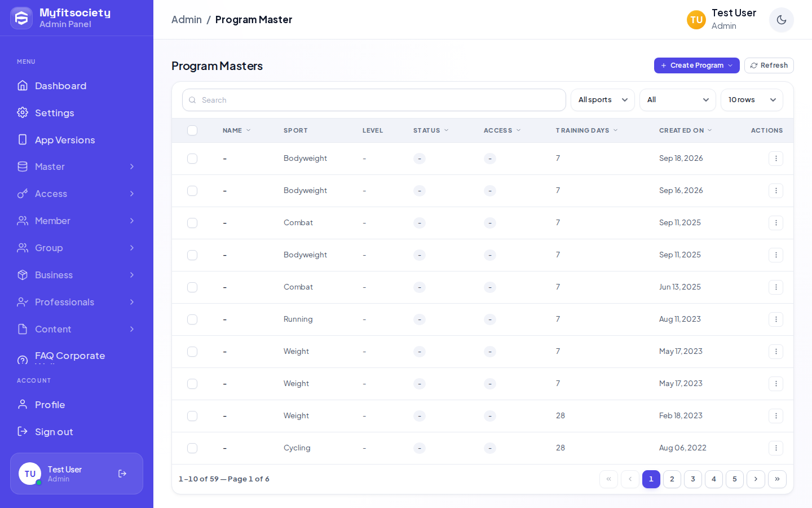Click the Create Program button

(697, 65)
